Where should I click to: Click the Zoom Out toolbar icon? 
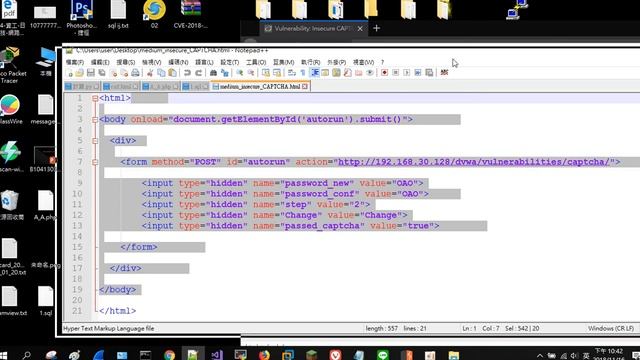pyautogui.click(x=251, y=73)
